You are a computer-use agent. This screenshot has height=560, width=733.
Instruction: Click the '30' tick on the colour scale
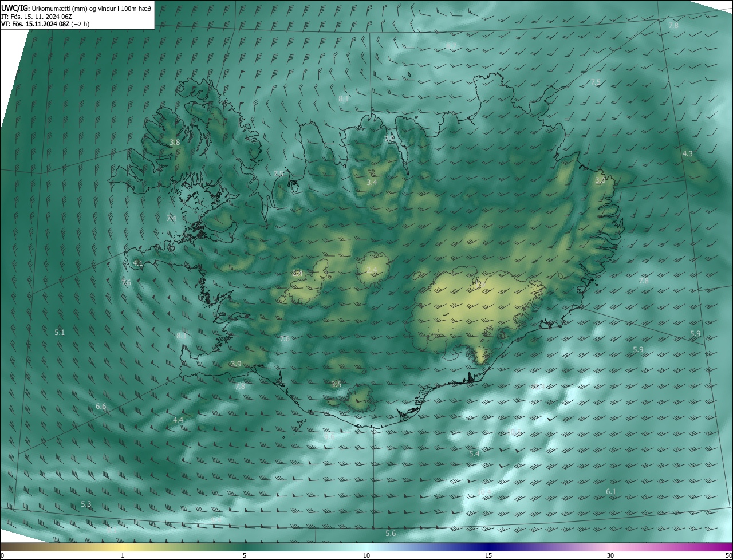[x=610, y=555]
